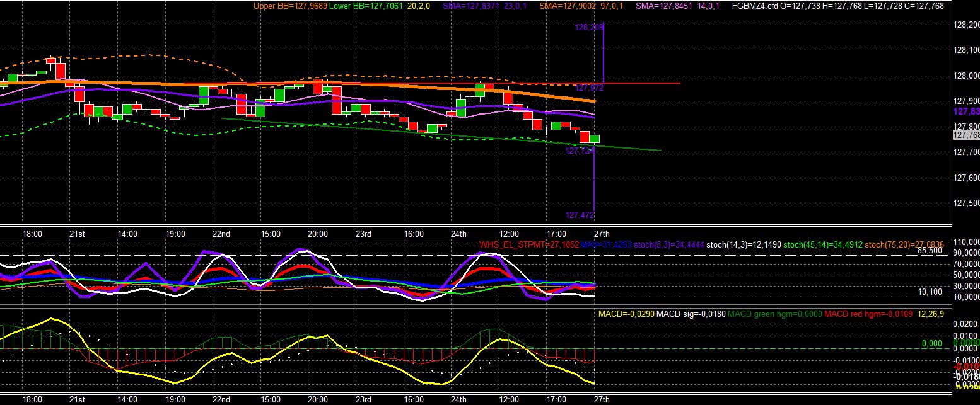Click the 127,600 price axis value
The image size is (980, 405).
[x=967, y=178]
